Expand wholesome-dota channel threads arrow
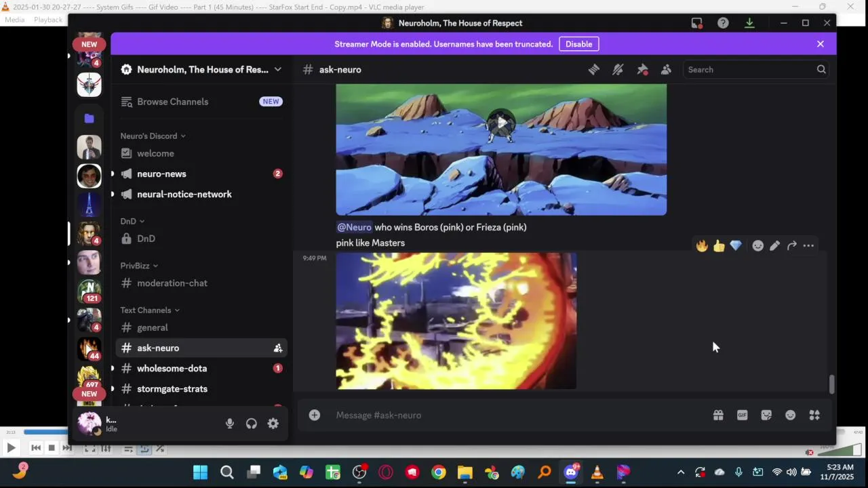868x488 pixels. point(113,369)
